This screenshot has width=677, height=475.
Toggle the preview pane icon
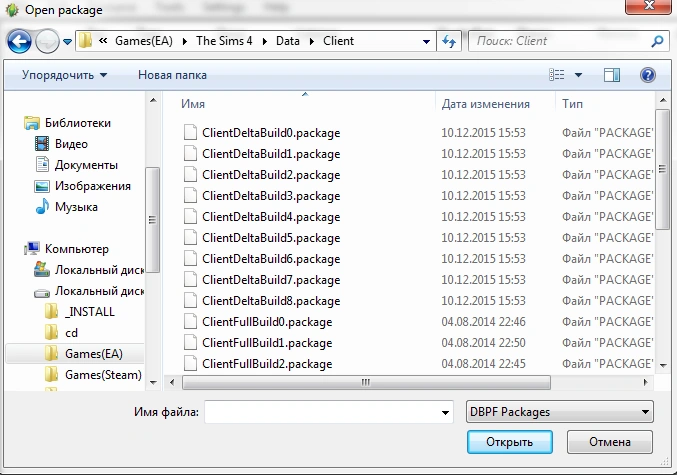[612, 75]
